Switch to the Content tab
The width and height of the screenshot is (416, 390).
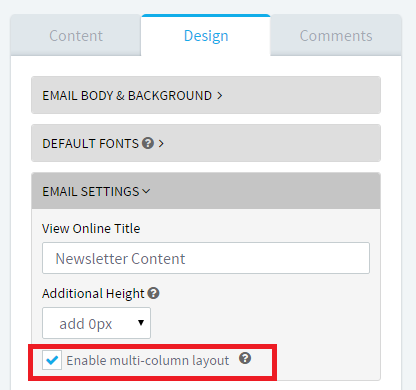point(76,36)
